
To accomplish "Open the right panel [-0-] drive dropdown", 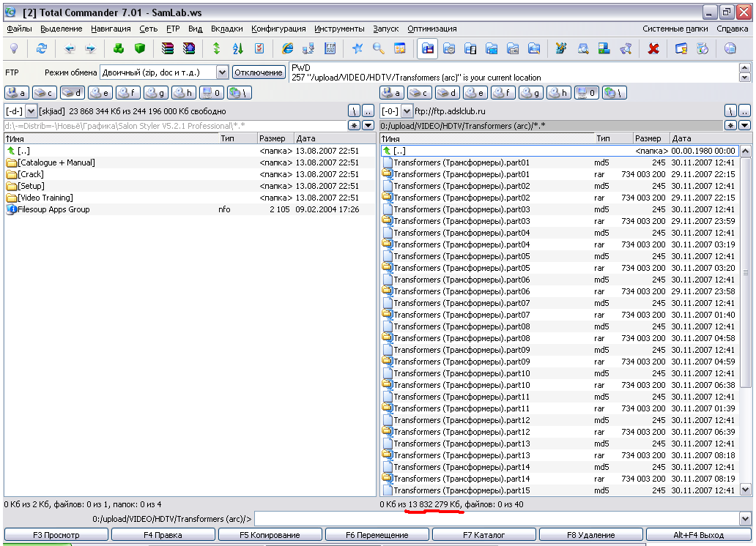I will [x=407, y=111].
